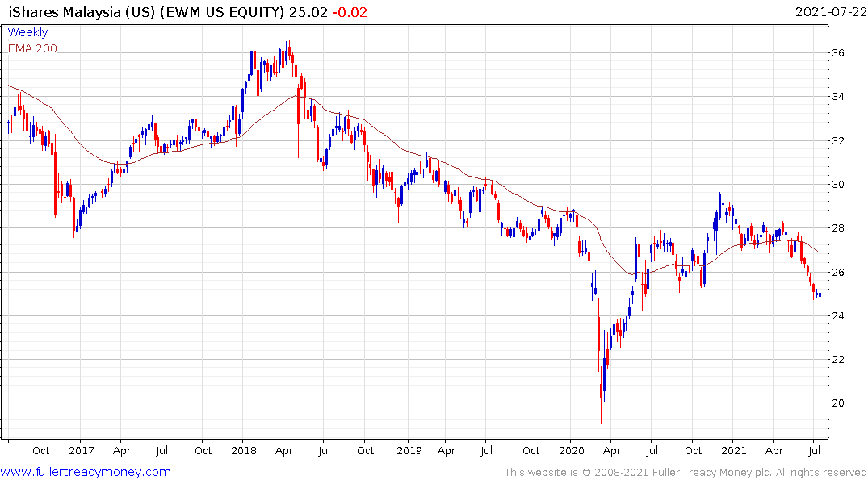Click the price change -0.02 value
Viewport: 868px width, 484px height.
[x=350, y=12]
